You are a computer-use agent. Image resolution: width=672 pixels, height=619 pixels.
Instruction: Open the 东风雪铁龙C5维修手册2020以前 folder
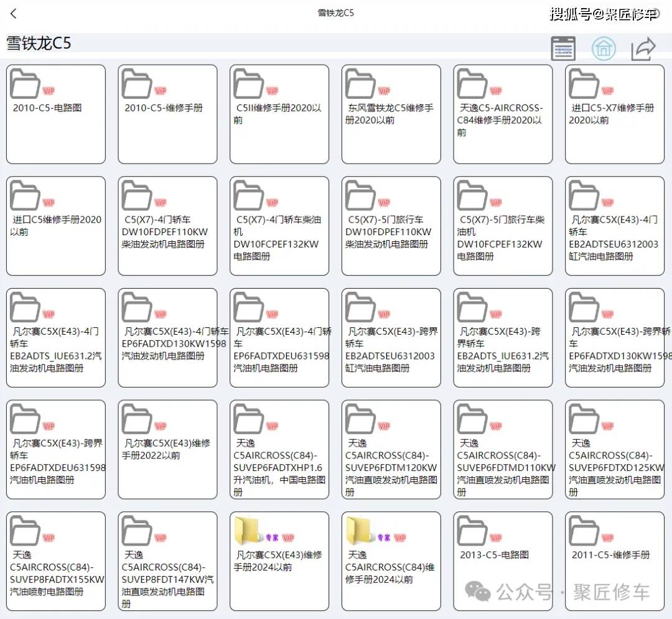pyautogui.click(x=391, y=114)
